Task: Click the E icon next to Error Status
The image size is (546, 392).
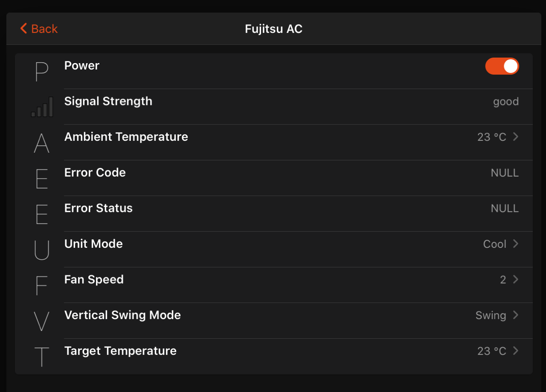Action: point(42,215)
